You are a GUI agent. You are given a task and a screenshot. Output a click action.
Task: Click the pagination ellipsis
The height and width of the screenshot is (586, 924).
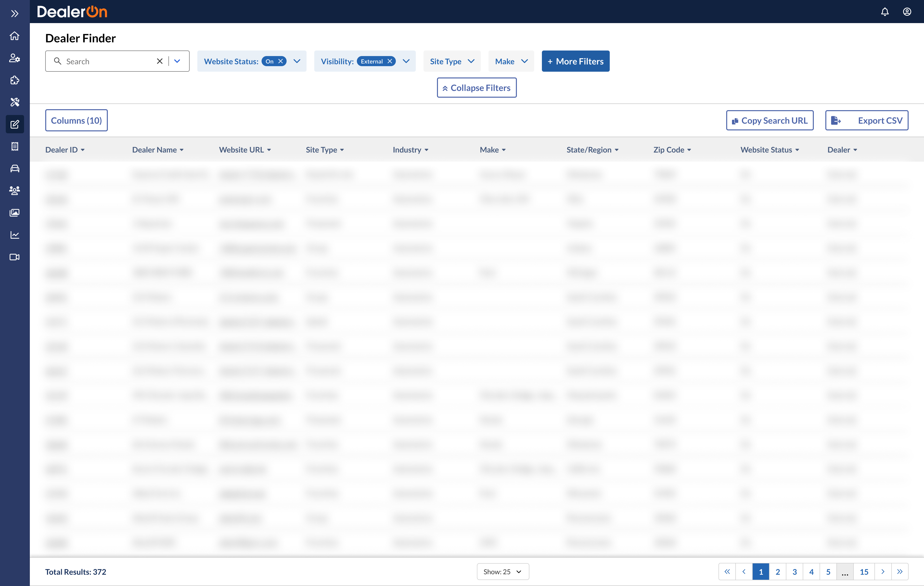(x=845, y=571)
